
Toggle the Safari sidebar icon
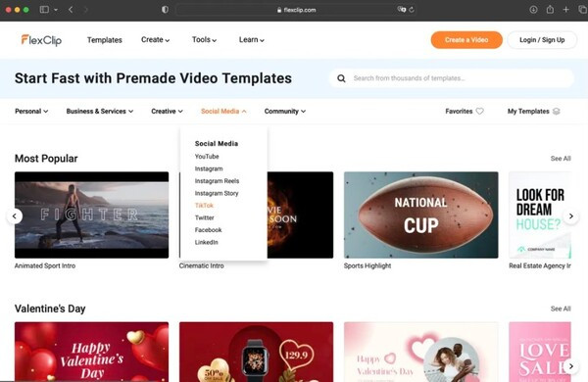[x=44, y=10]
